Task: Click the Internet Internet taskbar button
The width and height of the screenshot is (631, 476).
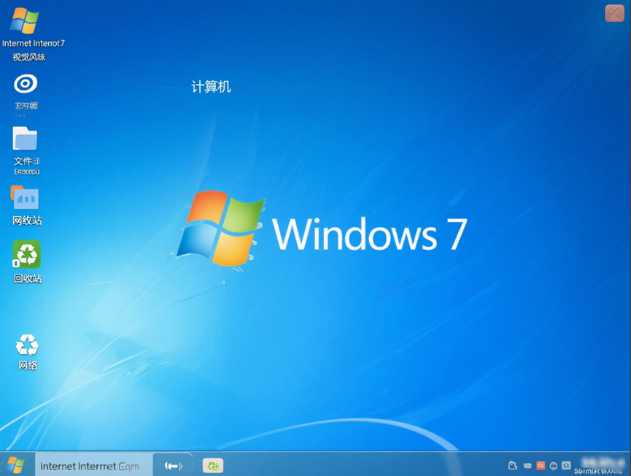Action: pyautogui.click(x=93, y=466)
